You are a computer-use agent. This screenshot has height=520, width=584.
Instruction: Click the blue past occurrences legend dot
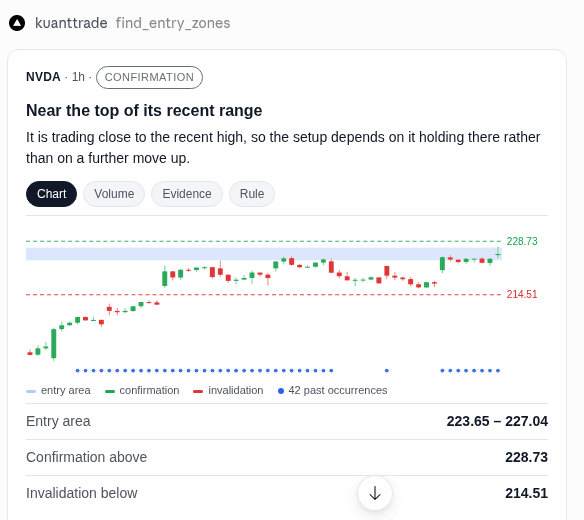click(x=281, y=391)
